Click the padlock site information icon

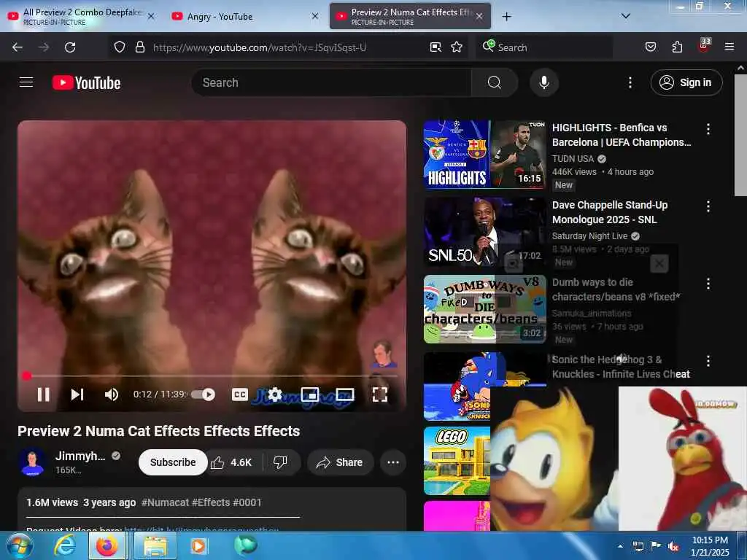(x=139, y=47)
